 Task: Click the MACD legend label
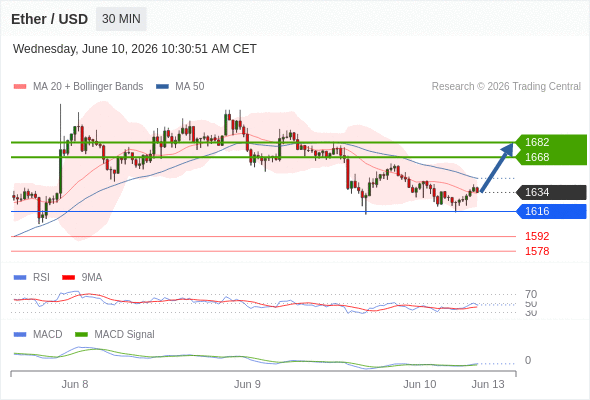click(47, 335)
